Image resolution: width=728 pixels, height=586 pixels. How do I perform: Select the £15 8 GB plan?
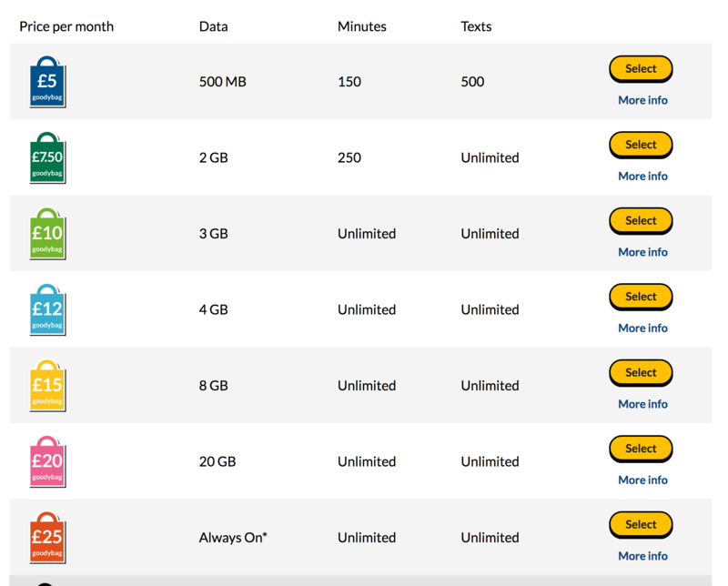641,373
